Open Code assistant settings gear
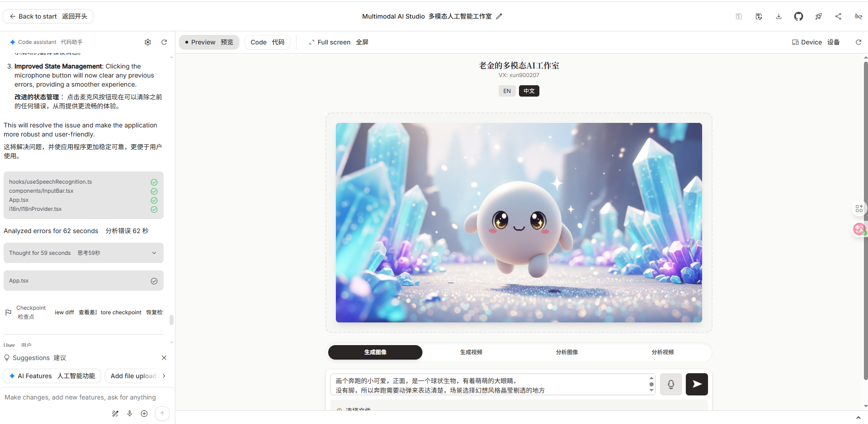 tap(148, 42)
